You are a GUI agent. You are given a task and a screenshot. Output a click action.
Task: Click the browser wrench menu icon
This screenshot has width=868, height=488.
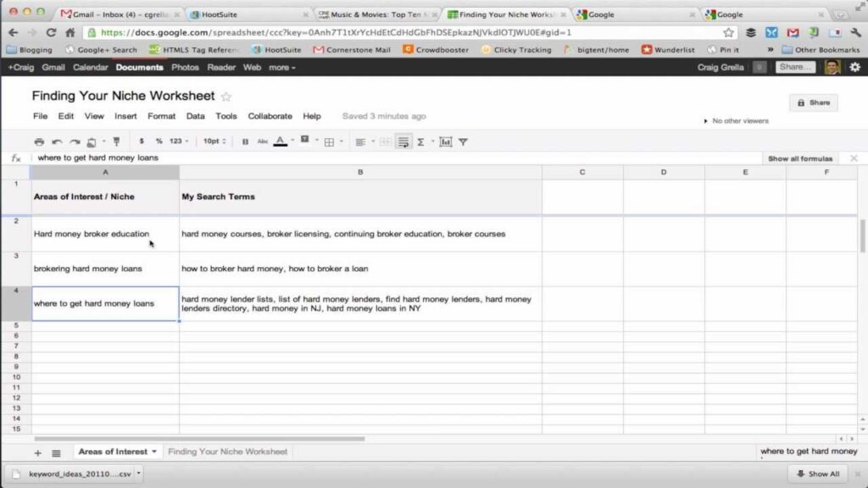coord(856,33)
